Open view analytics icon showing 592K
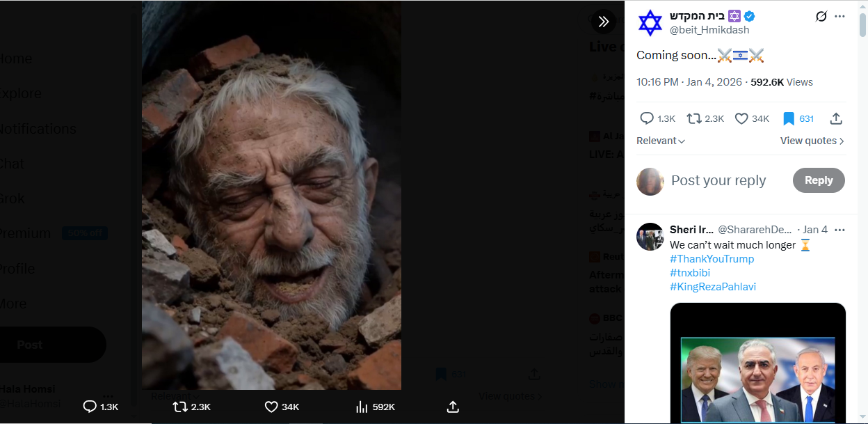 point(362,407)
